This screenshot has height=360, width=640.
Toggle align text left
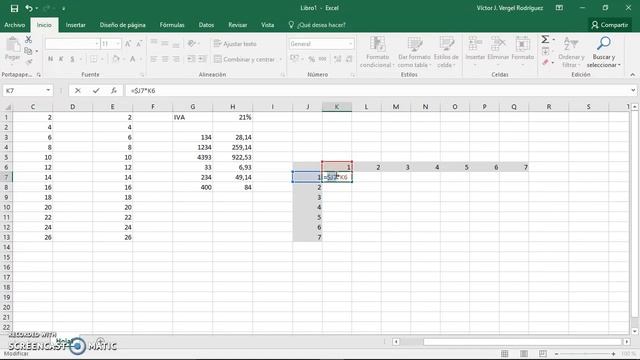(x=154, y=59)
